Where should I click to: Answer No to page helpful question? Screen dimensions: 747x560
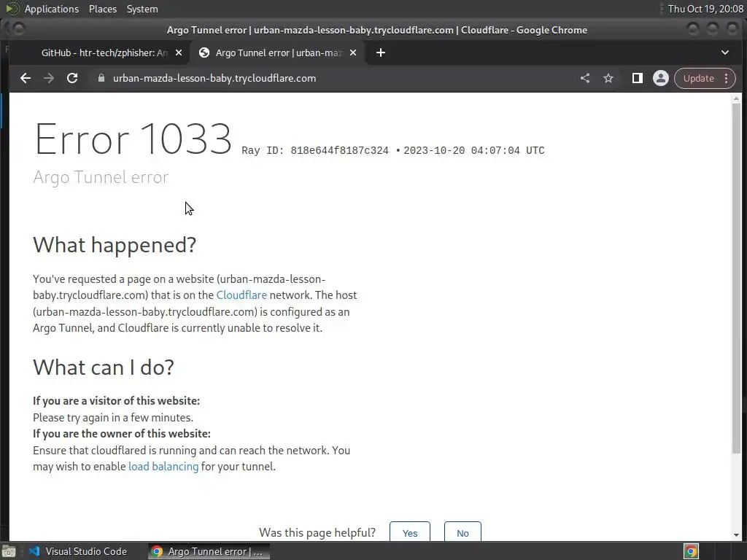462,532
